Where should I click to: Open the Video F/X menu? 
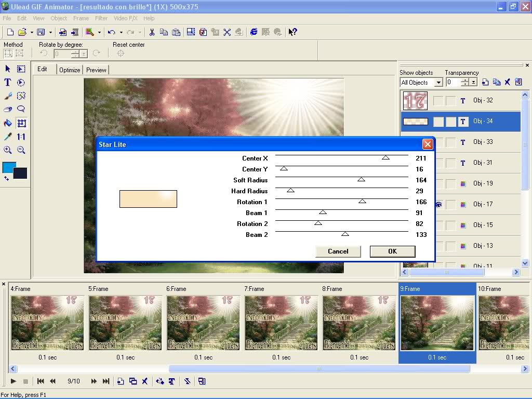pos(126,18)
